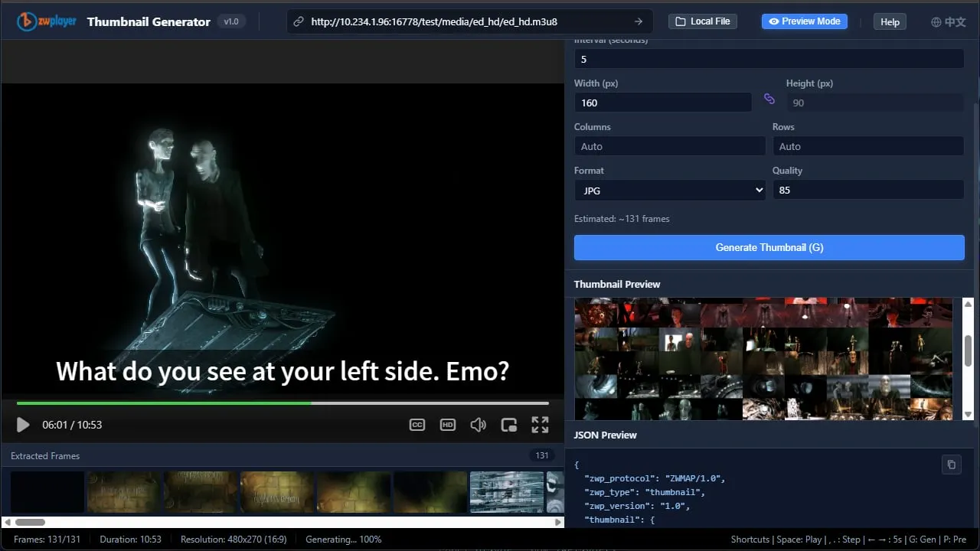
Task: Click left arrow of frames scrollbar
Action: [x=7, y=522]
